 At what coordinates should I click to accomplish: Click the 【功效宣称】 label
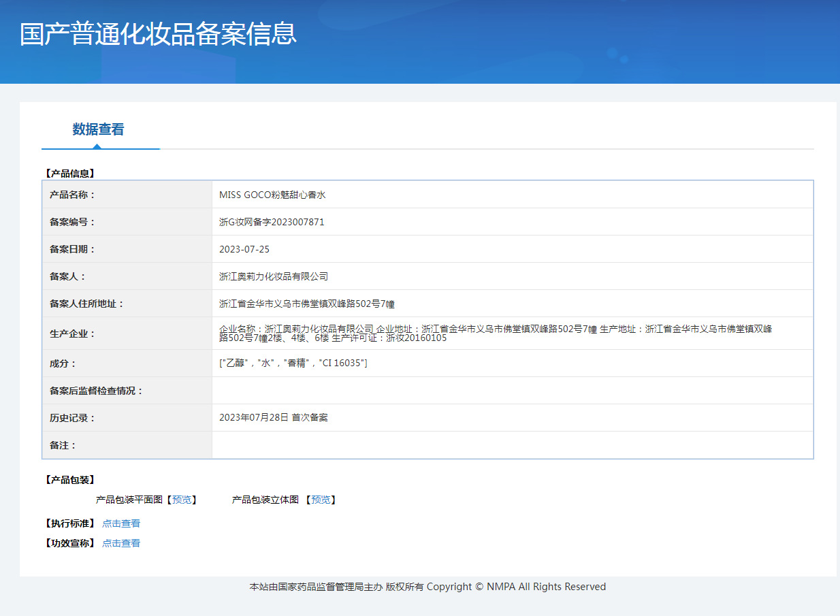pos(69,543)
